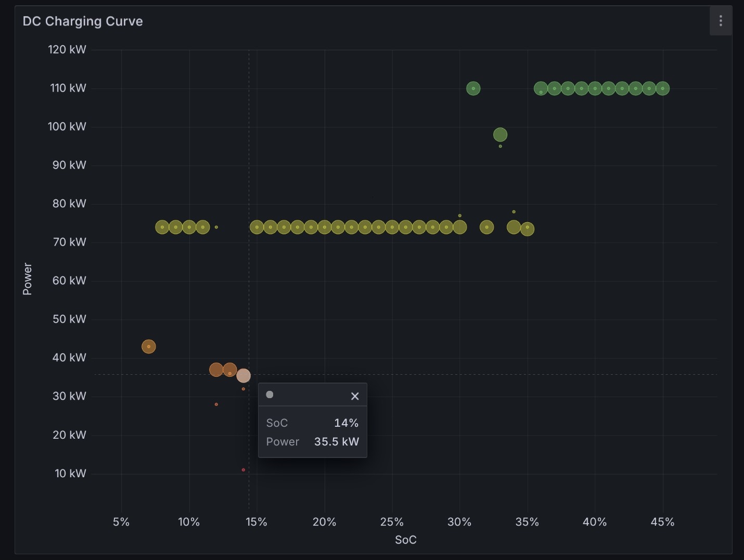This screenshot has width=744, height=560.
Task: Click the small red dot near 10 kW
Action: pyautogui.click(x=243, y=470)
